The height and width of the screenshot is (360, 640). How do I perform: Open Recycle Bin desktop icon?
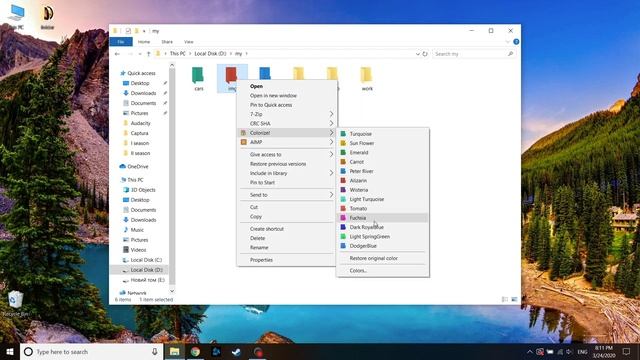(15, 304)
